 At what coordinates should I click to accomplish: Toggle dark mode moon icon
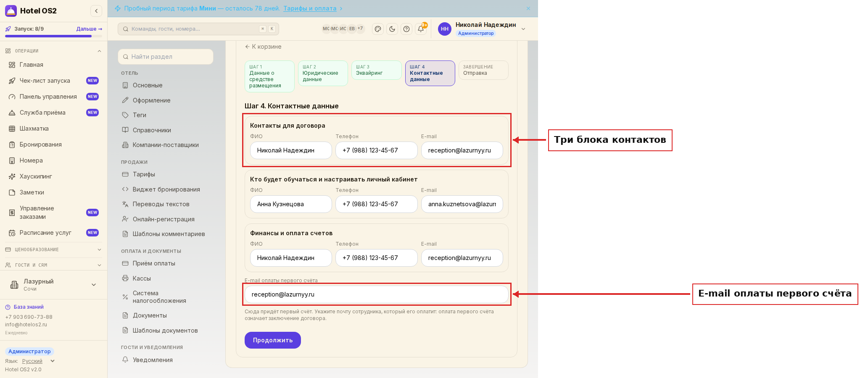pos(392,29)
